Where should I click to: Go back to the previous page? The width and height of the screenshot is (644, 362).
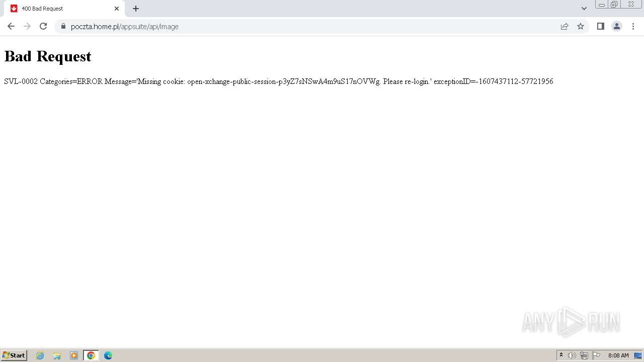click(x=11, y=26)
